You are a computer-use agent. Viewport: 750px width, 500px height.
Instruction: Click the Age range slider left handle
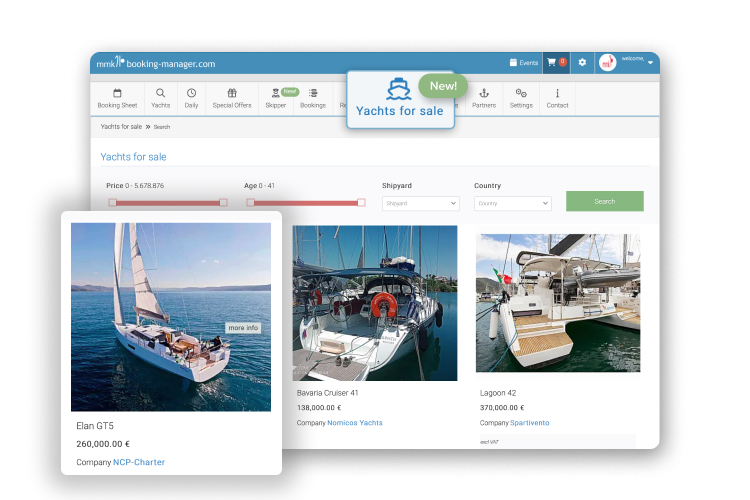[x=250, y=202]
